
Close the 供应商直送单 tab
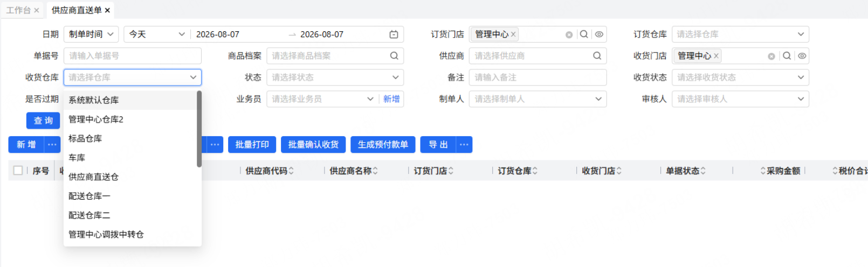pyautogui.click(x=107, y=10)
